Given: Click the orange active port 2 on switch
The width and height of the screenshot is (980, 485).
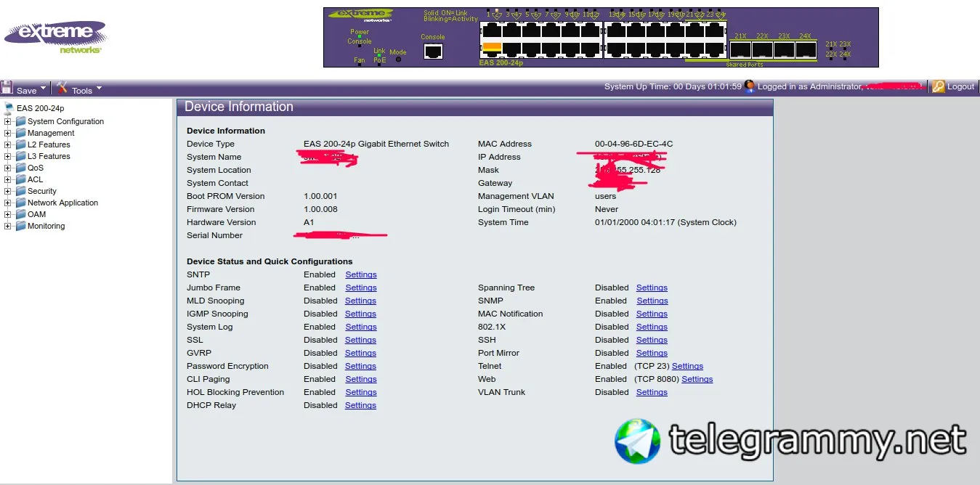Looking at the screenshot, I should pos(492,49).
